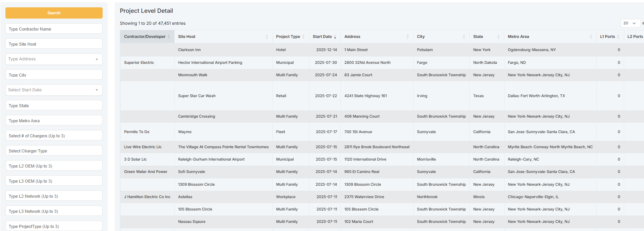Sort table by Contractor/Developer column
Image resolution: width=644 pixels, height=231 pixels.
click(x=145, y=37)
